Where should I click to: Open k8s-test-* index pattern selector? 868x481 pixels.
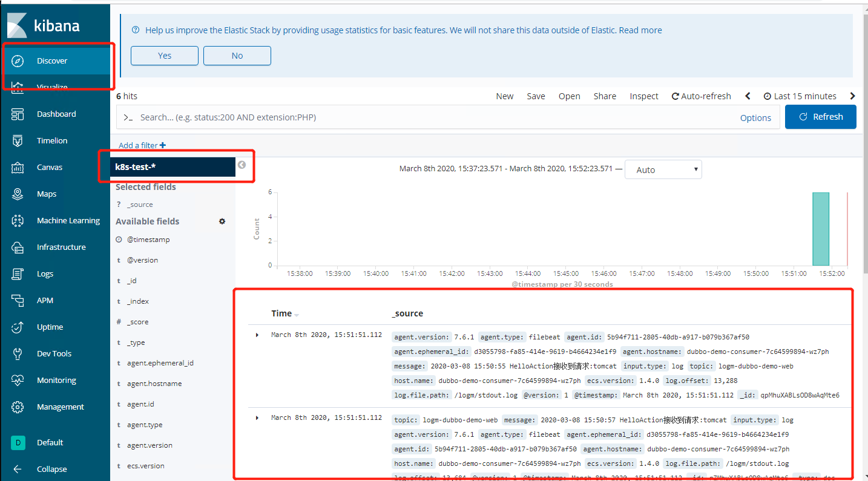173,167
